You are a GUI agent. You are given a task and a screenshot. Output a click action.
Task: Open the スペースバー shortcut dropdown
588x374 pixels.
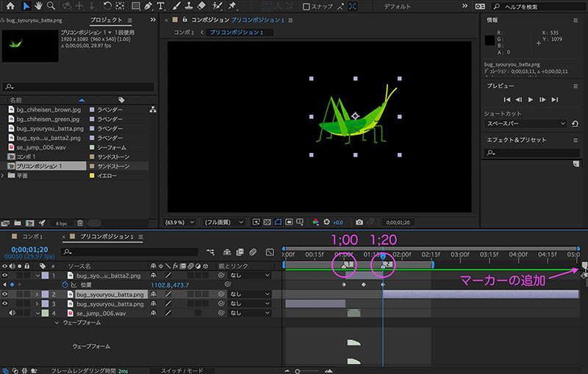click(x=526, y=123)
